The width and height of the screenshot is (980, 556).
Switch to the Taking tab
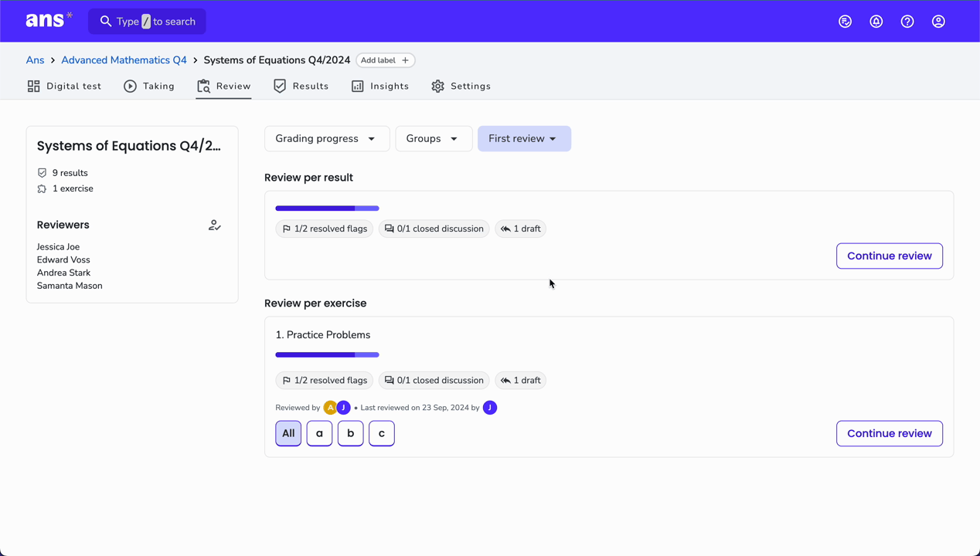[149, 86]
